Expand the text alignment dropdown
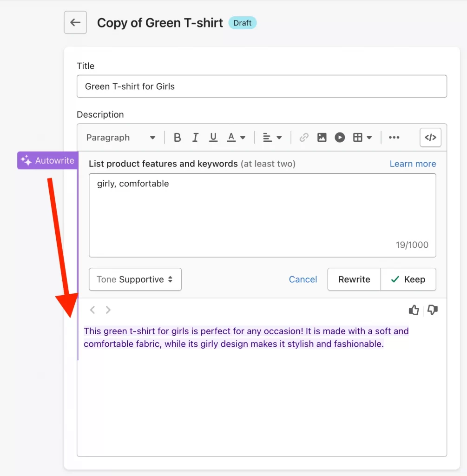Viewport: 467px width, 476px height. pyautogui.click(x=272, y=138)
